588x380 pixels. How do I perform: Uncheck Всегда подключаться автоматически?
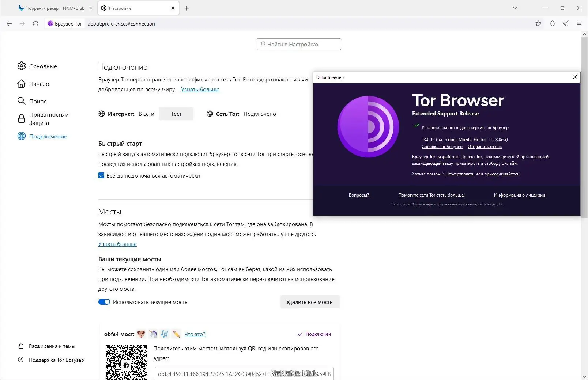click(101, 176)
